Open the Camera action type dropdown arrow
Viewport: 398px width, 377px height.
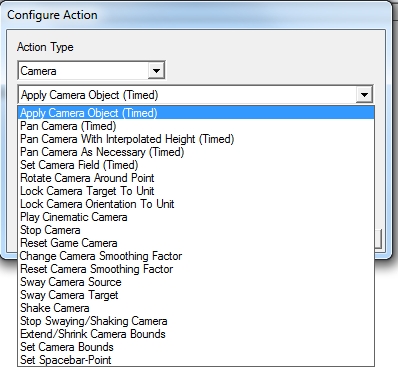(x=156, y=71)
